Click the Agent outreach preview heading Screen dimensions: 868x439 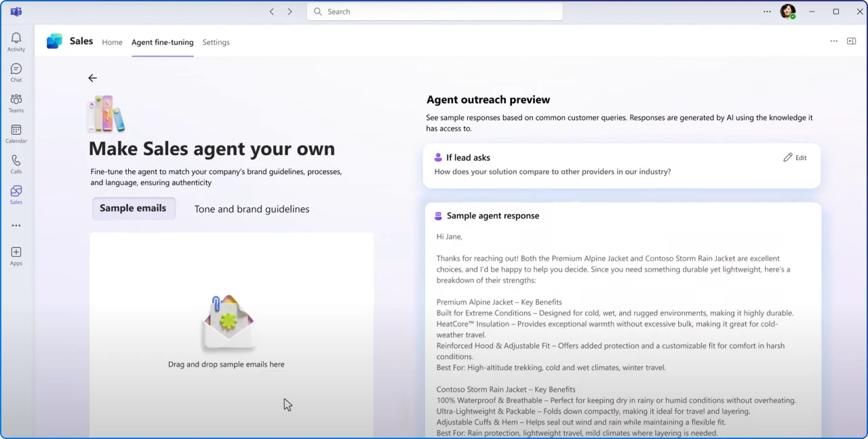tap(488, 100)
